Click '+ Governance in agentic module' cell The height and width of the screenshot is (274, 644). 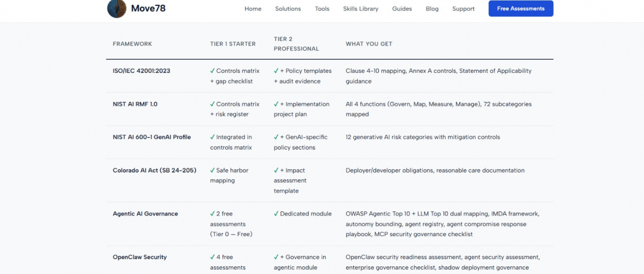[300, 262]
